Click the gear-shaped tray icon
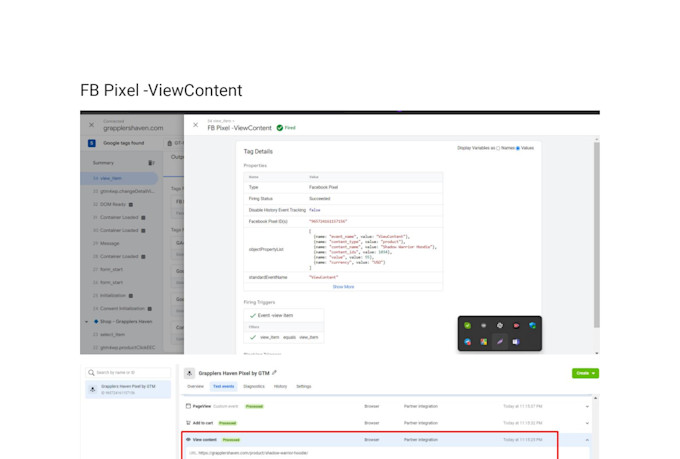 [500, 325]
